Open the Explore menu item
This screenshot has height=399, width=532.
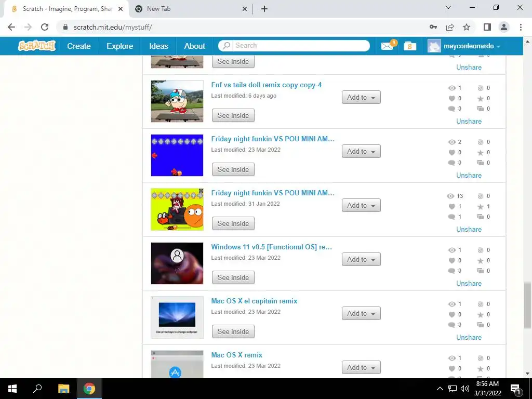pos(120,46)
